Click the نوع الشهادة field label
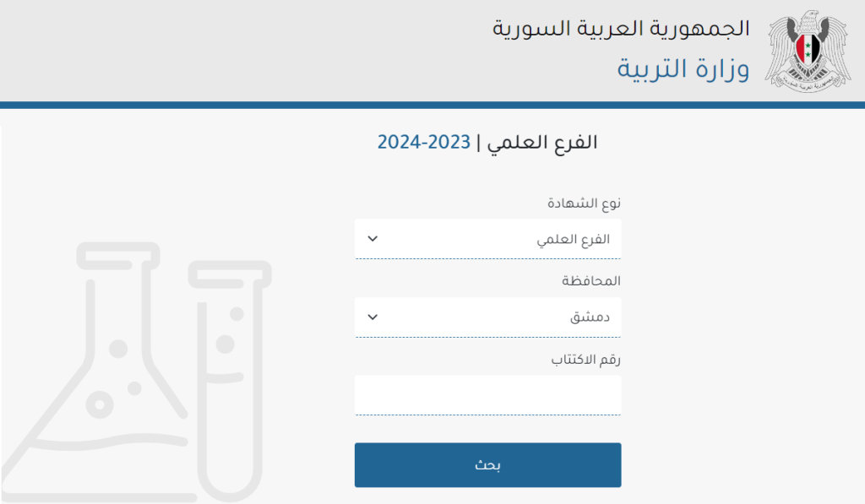Viewport: 865px width, 504px height. 584,203
